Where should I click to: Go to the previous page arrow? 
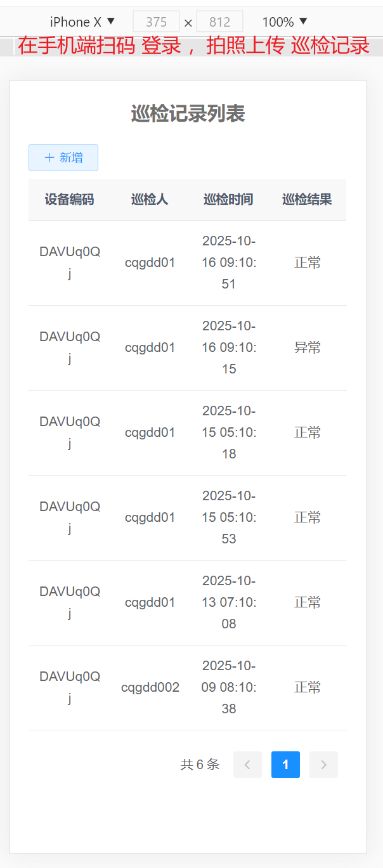(x=247, y=765)
